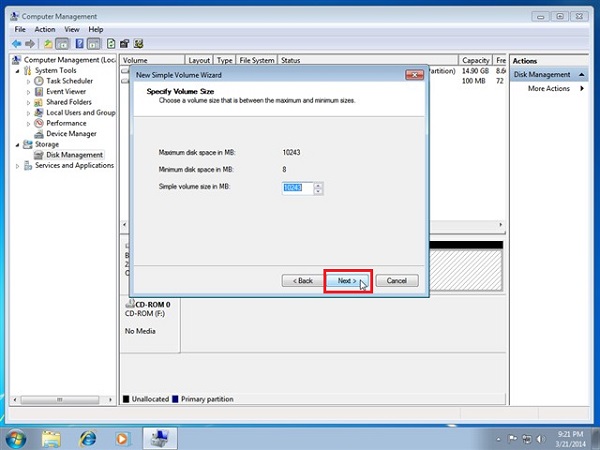Select Device Manager in System Tools
Viewport: 600px width, 450px height.
70,133
